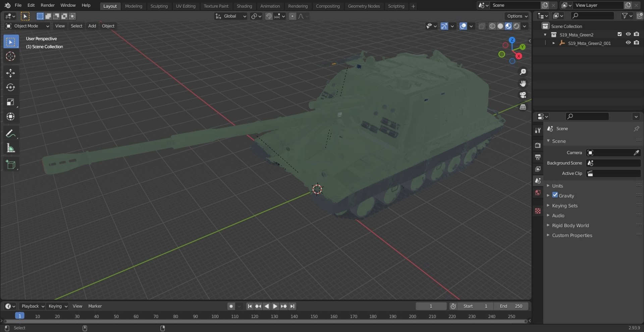Open Global transform orientation dropdown
This screenshot has width=644, height=332.
(x=231, y=16)
